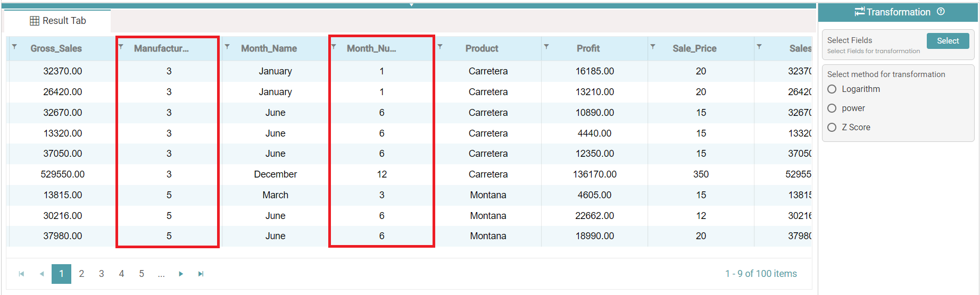Click the Month_Name column filter icon

[227, 47]
